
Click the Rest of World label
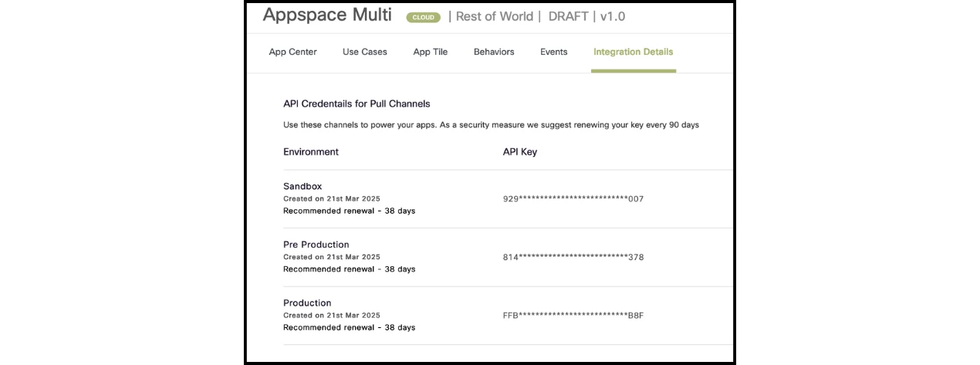(x=495, y=16)
